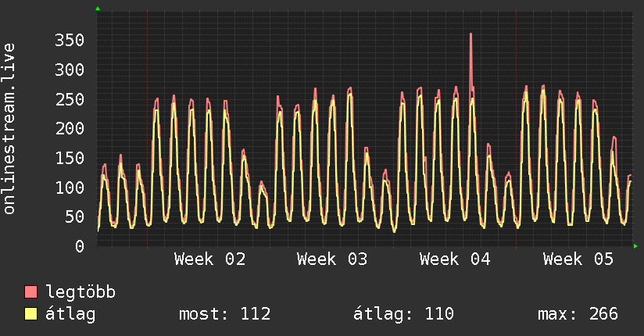
Task: Click the 0 y-axis origin label
Action: pos(79,247)
